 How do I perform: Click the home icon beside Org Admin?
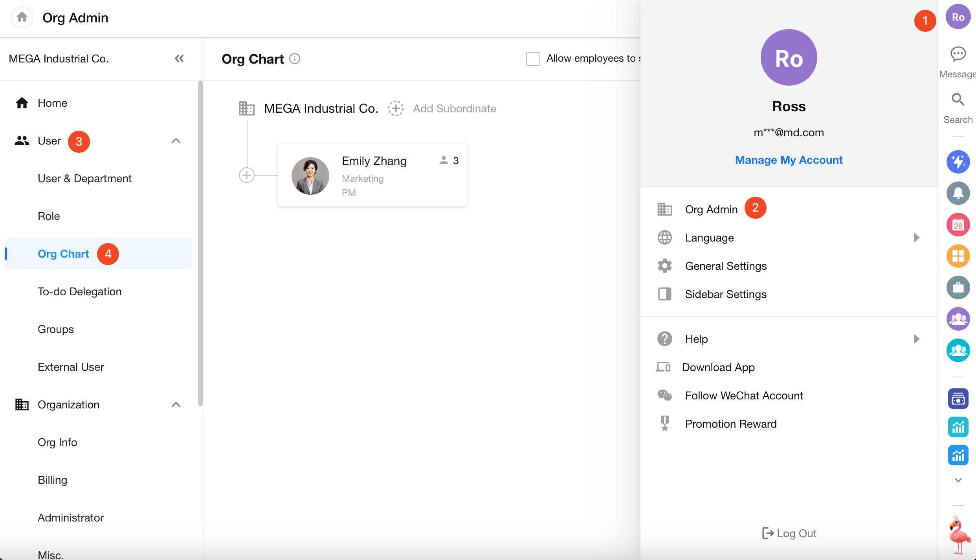(22, 17)
